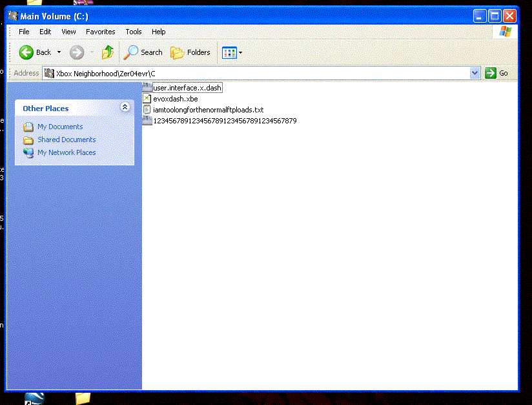
Task: Select the 1234567891... long-named folder
Action: click(225, 121)
